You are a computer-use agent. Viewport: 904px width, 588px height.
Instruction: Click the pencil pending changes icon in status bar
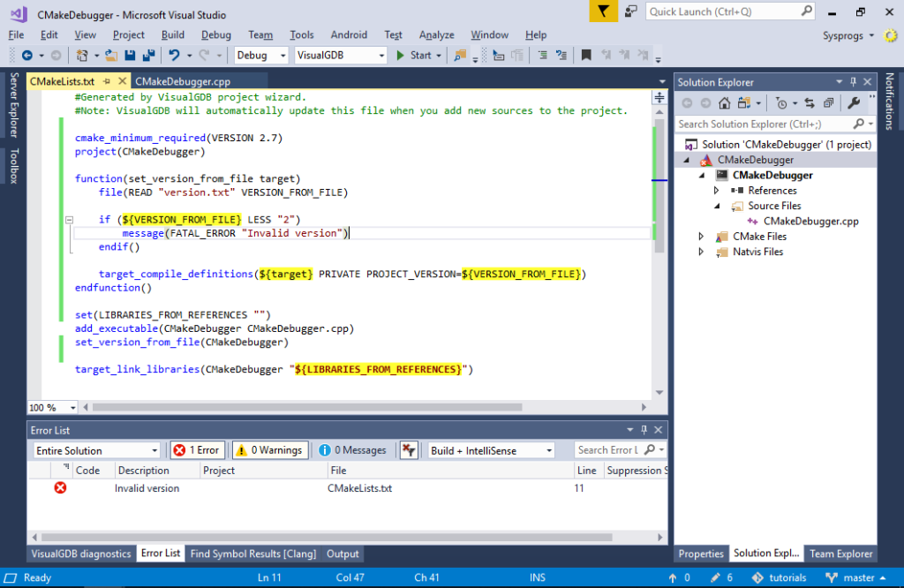tap(715, 577)
